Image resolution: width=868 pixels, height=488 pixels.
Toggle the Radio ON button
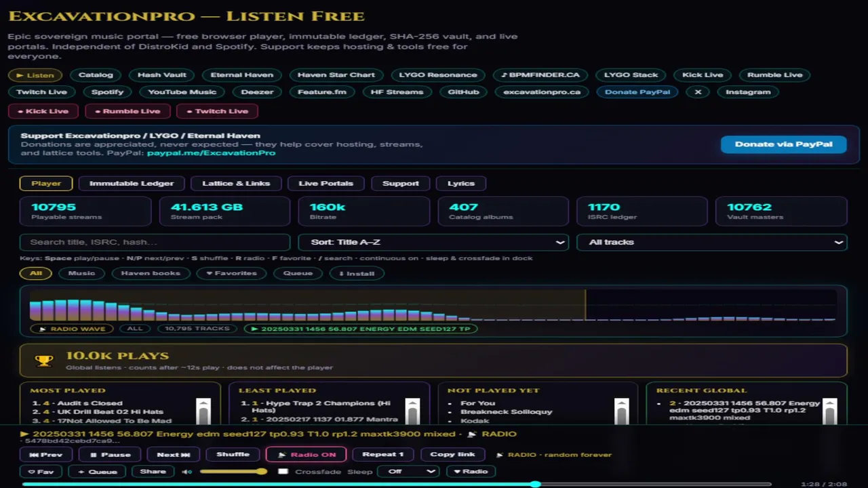pos(307,455)
